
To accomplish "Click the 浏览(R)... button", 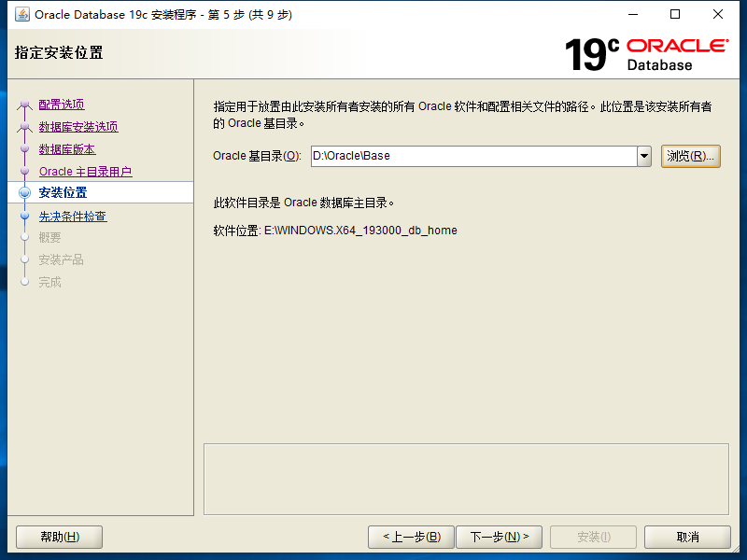I will coord(690,156).
